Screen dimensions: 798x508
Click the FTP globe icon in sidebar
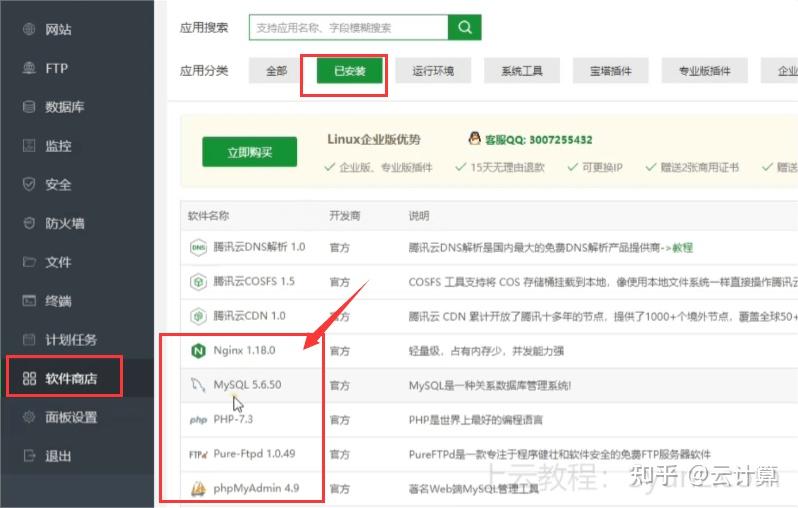(29, 68)
